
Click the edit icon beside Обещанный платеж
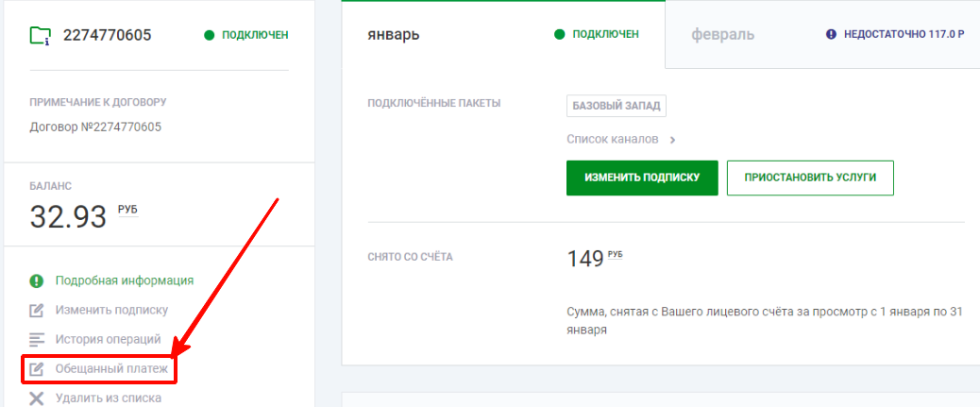coord(37,368)
